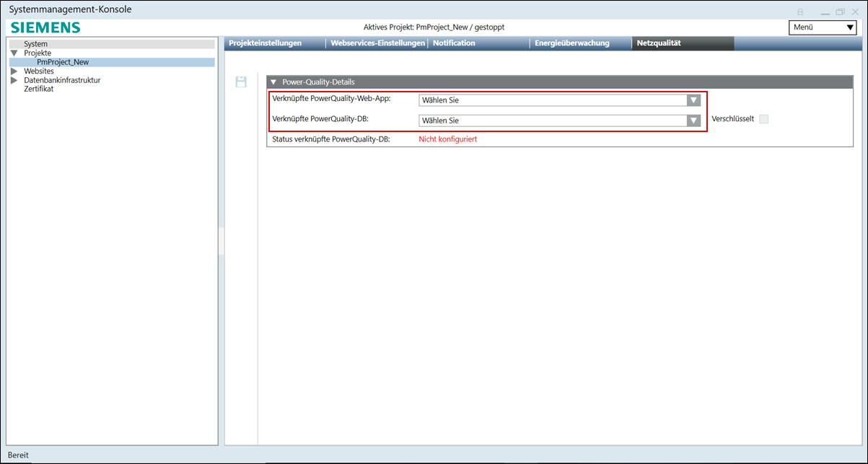Select Zertifikat in the navigation tree
Screen dimensions: 868x464
pyautogui.click(x=38, y=89)
